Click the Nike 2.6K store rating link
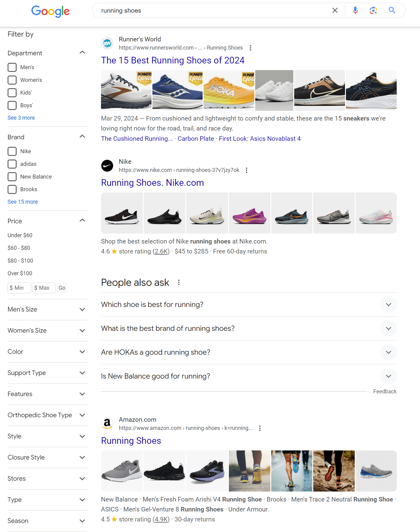 161,251
